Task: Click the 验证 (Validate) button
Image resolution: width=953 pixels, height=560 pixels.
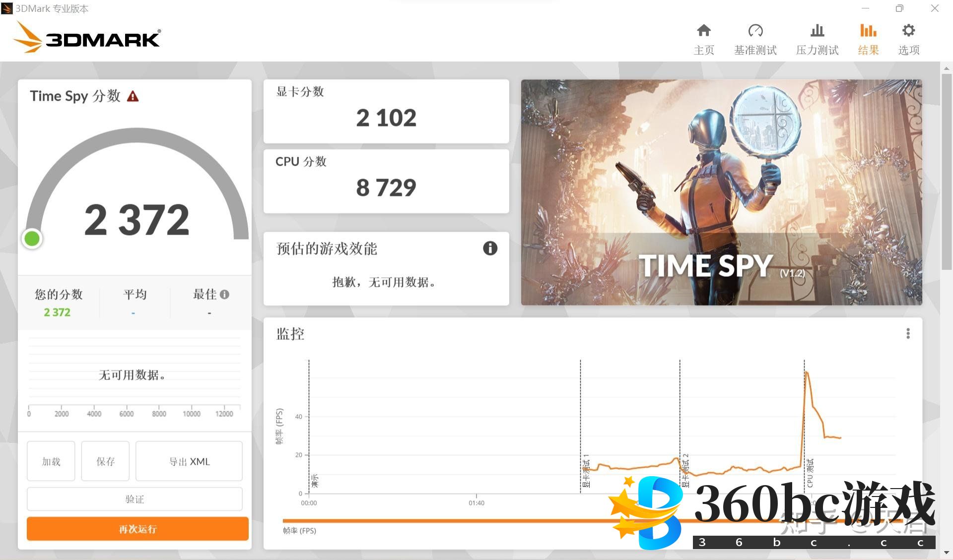Action: pyautogui.click(x=135, y=499)
